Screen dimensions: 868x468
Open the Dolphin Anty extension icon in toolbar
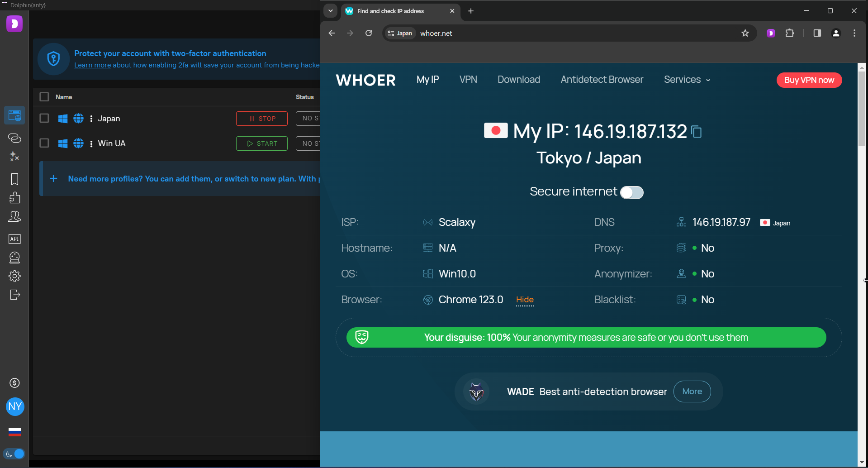[x=771, y=33]
